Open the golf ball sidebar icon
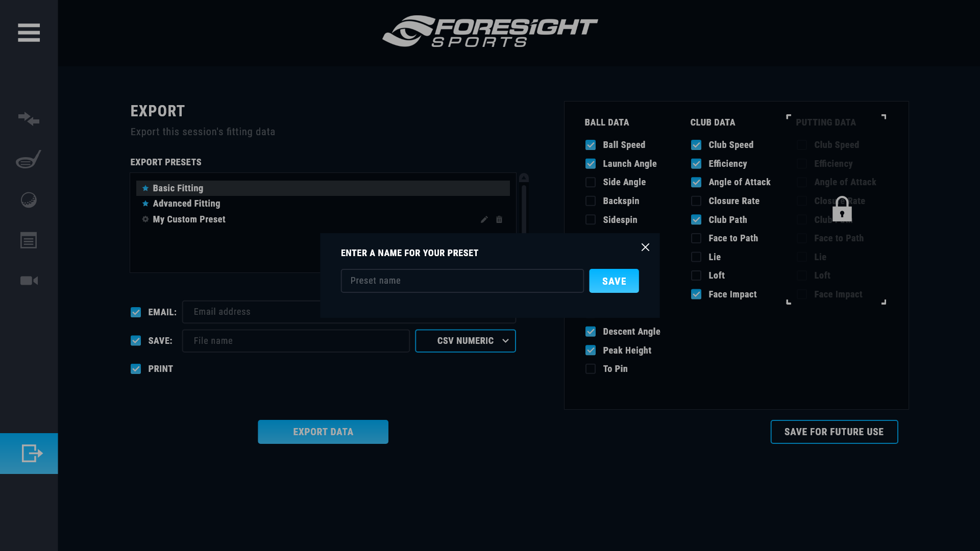Screen dimensions: 980x551 29,200
